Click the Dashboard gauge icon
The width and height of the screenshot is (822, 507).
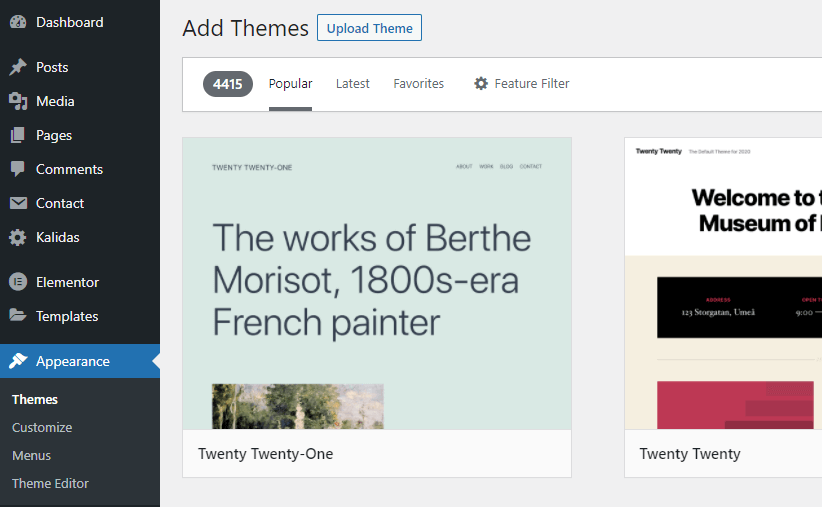(x=18, y=22)
